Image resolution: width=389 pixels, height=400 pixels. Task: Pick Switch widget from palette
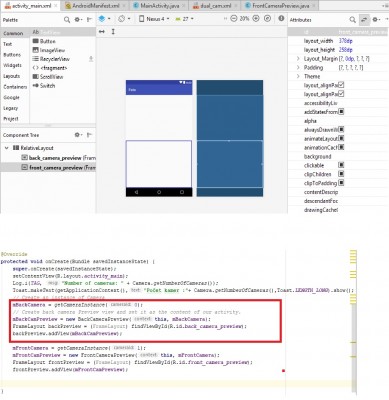[x=44, y=86]
